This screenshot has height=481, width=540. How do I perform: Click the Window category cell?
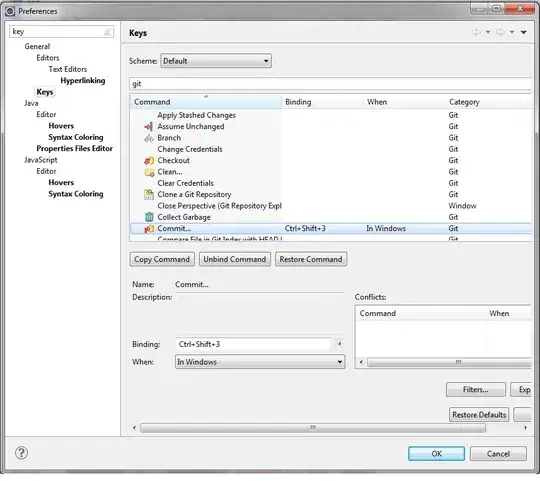click(x=462, y=206)
